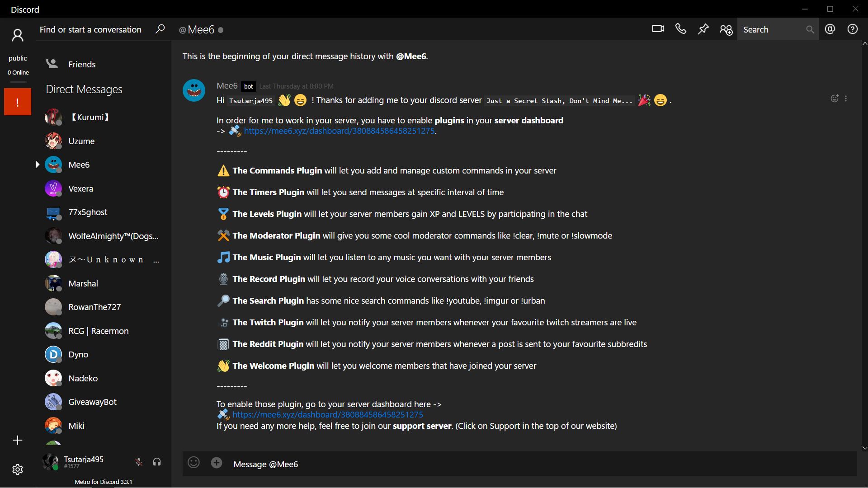This screenshot has height=488, width=868.
Task: Focus the Message @Mee6 input
Action: pos(542,464)
